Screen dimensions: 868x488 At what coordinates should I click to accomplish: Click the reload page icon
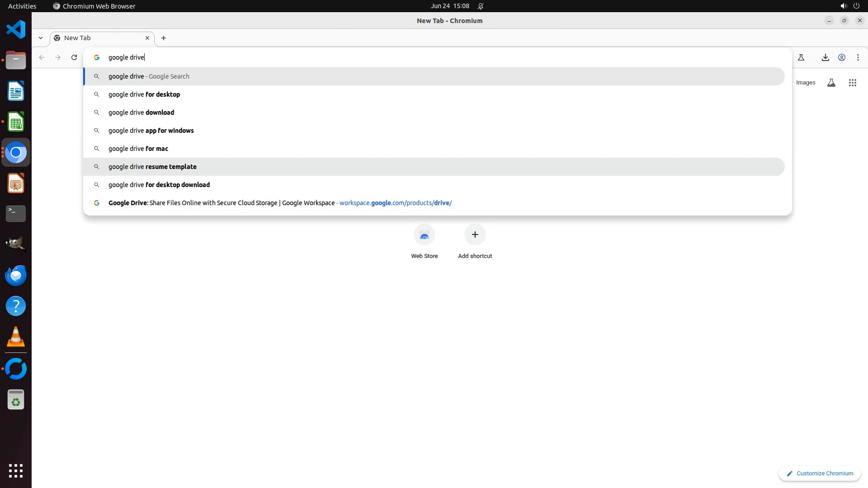[x=74, y=57]
